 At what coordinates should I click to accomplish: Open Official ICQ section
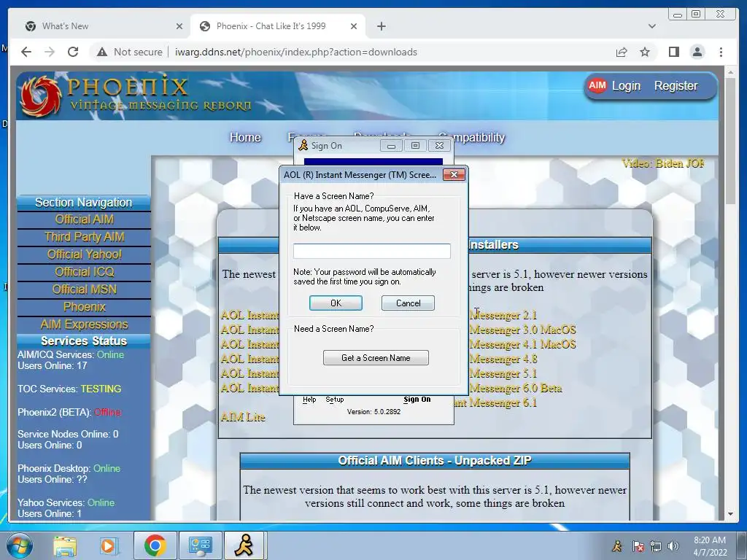pos(84,272)
